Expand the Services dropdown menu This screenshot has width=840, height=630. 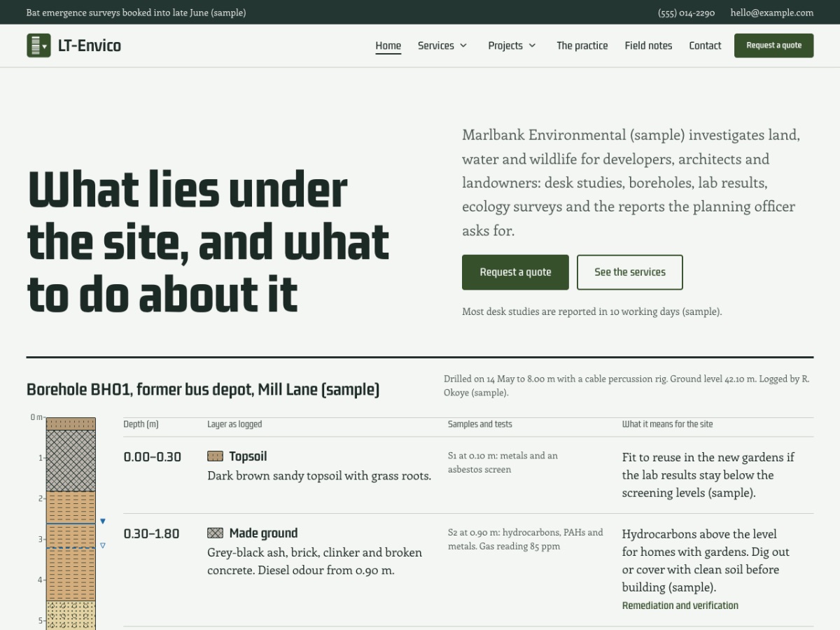point(442,45)
